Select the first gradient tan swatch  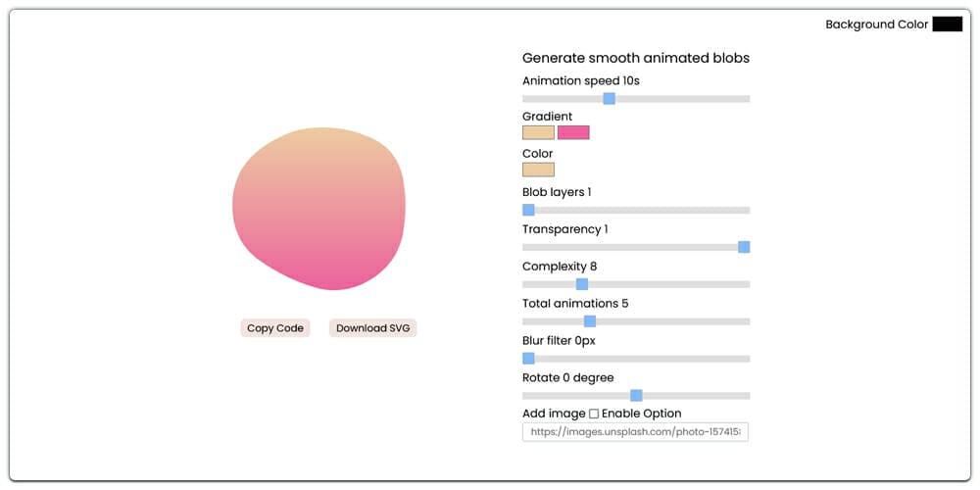538,132
